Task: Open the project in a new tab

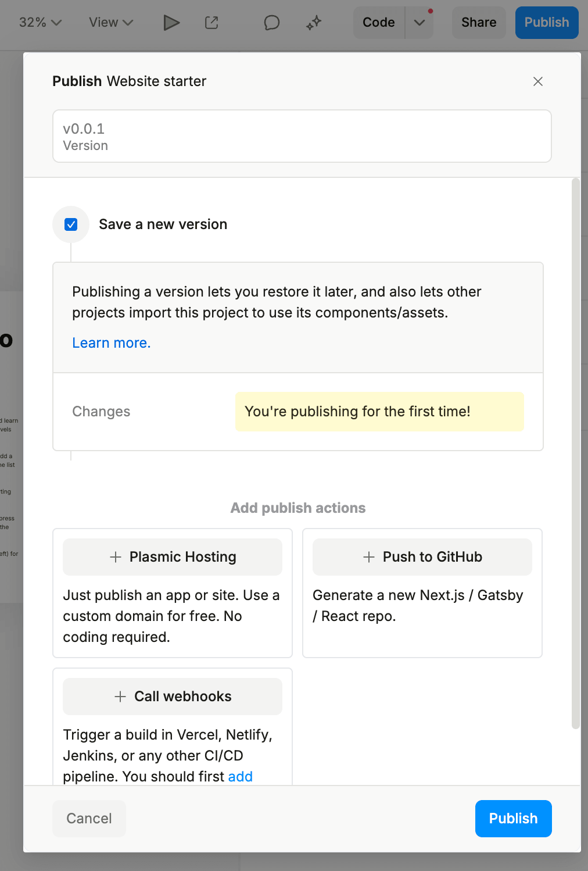Action: tap(211, 23)
